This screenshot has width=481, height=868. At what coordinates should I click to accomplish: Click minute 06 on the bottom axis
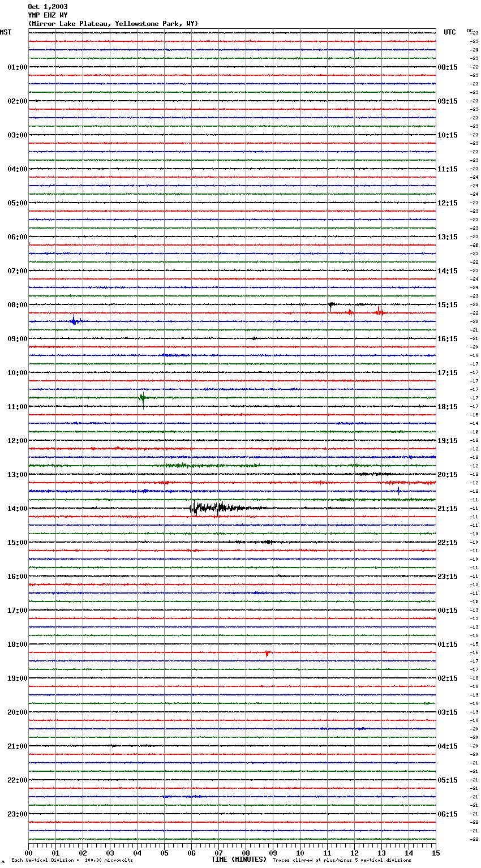pyautogui.click(x=191, y=853)
